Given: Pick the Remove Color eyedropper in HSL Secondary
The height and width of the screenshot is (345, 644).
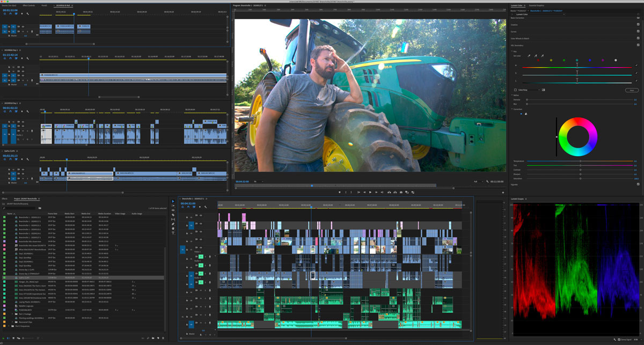Looking at the screenshot, I should point(542,56).
